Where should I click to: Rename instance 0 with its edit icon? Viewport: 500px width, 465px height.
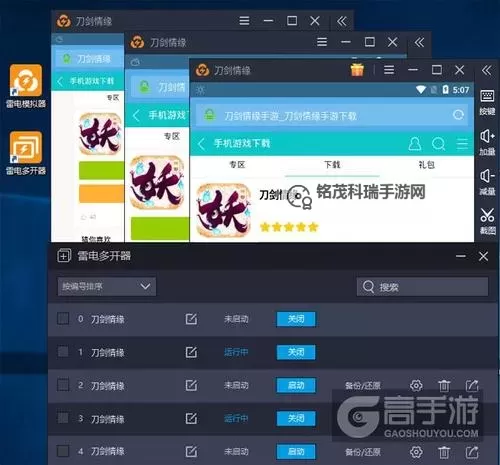point(191,319)
